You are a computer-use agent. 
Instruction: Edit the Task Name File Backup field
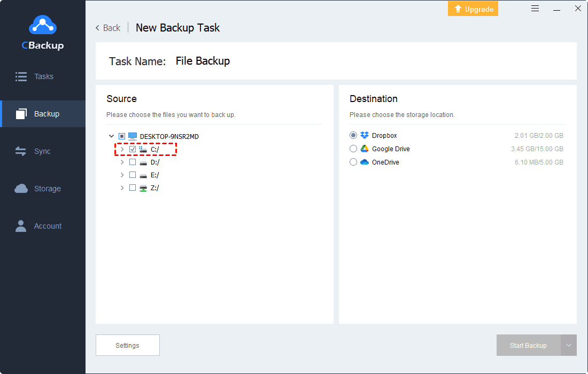pos(203,61)
